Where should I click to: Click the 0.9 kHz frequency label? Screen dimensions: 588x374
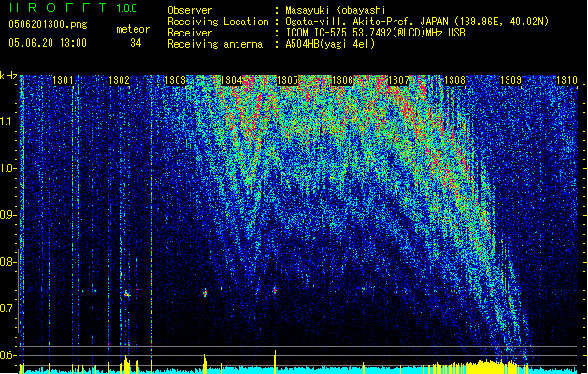[8, 215]
